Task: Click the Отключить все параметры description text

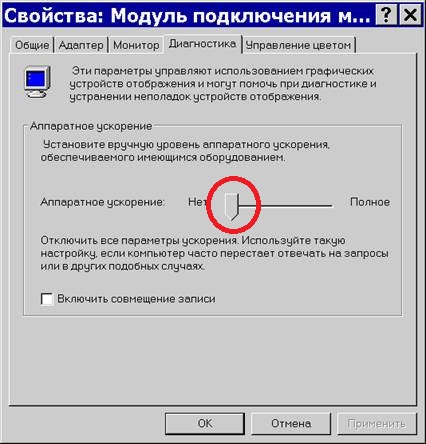Action: tap(214, 253)
